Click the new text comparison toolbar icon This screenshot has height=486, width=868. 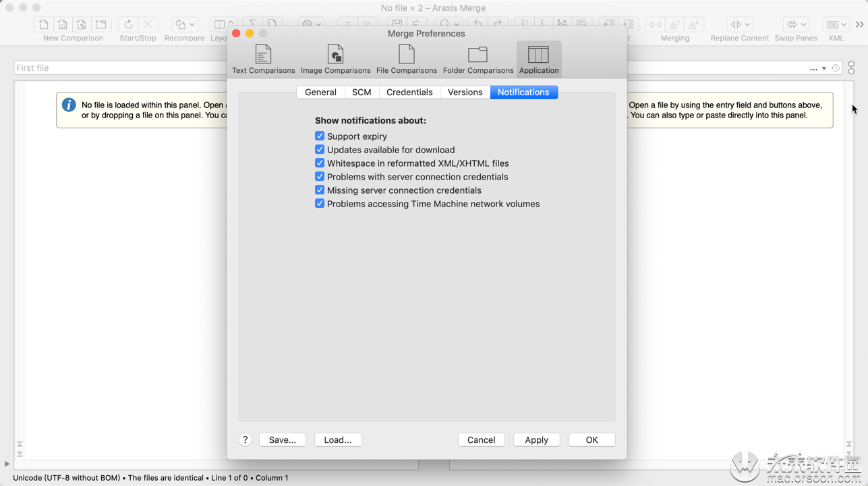point(44,24)
